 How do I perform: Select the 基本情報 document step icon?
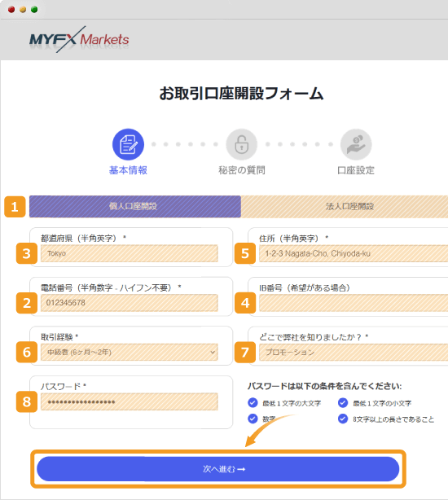click(128, 144)
